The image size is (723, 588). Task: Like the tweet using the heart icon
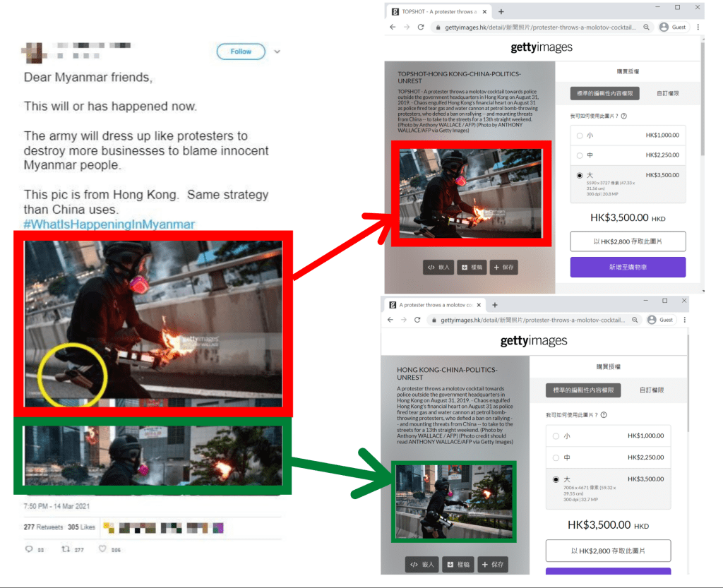[x=102, y=549]
